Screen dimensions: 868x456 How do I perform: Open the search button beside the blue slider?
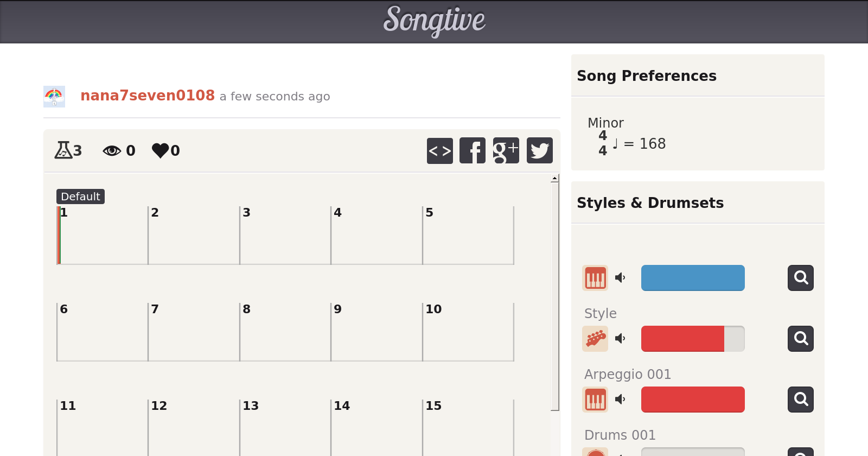800,278
